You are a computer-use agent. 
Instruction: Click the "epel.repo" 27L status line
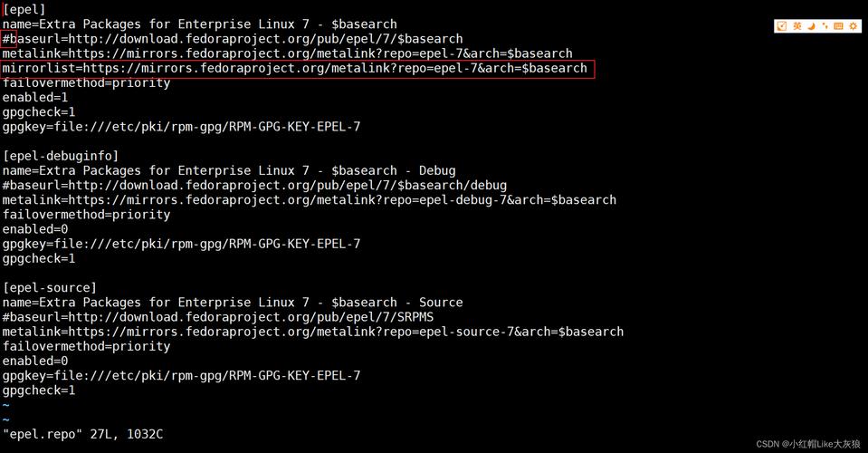(82, 434)
